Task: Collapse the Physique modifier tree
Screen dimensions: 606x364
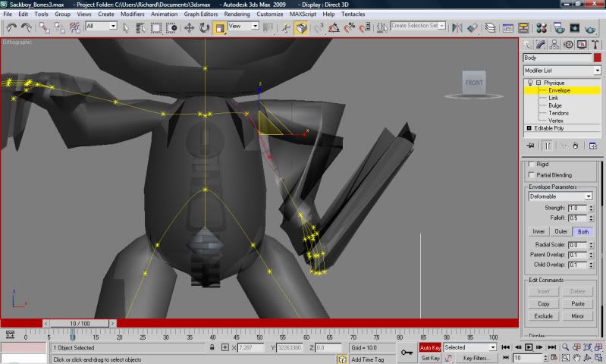Action: tap(538, 83)
